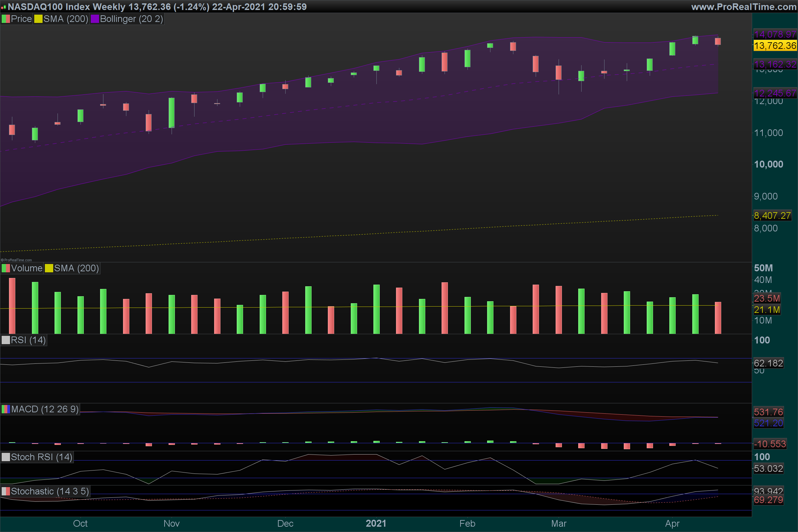Click the Stochastic (14 3 5) legend icon
The height and width of the screenshot is (532, 798).
coord(6,491)
